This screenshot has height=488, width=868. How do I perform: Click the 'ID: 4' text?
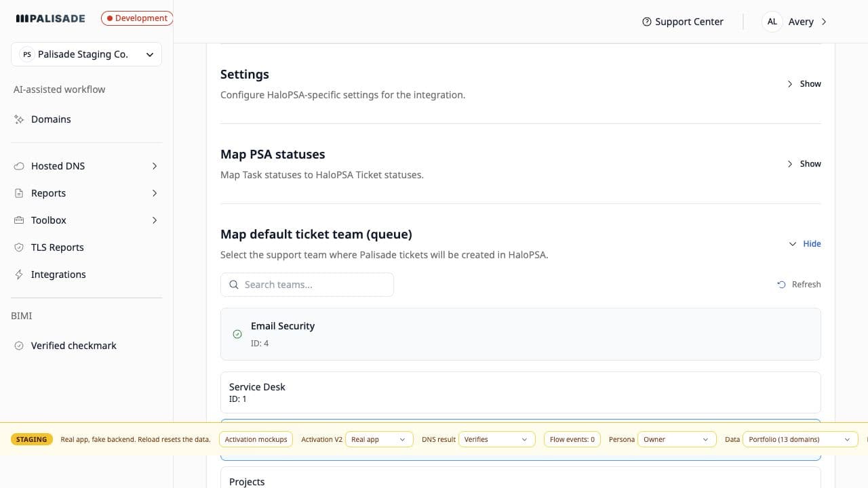[x=260, y=343]
